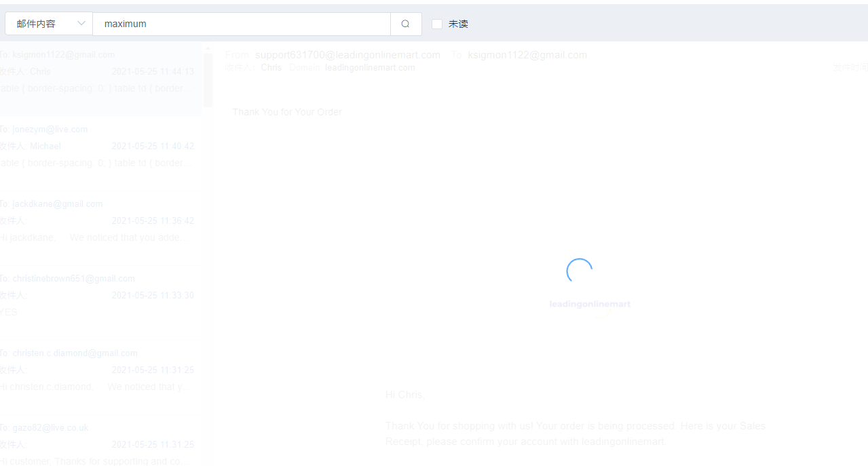Image resolution: width=868 pixels, height=466 pixels.
Task: Tick the 未读 unread checkbox
Action: coord(437,24)
